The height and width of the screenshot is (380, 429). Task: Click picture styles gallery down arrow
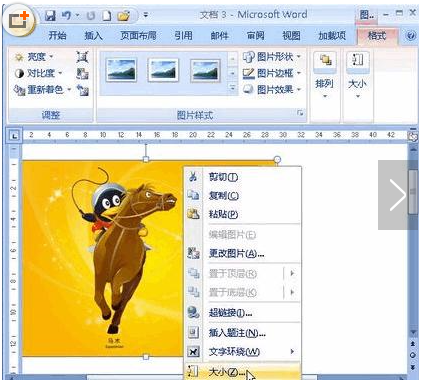(x=233, y=73)
